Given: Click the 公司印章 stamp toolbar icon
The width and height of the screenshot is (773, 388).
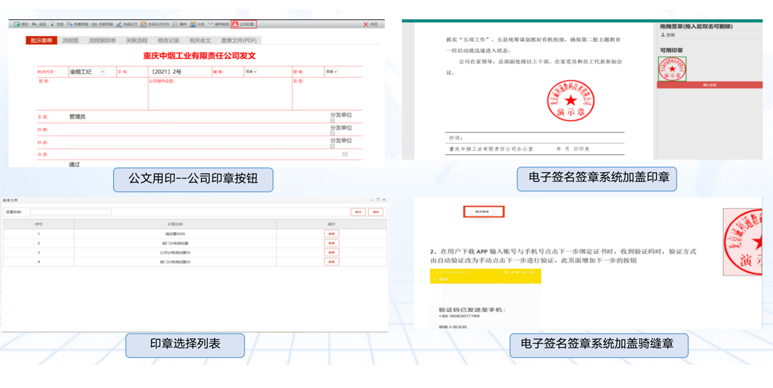Looking at the screenshot, I should tap(235, 24).
